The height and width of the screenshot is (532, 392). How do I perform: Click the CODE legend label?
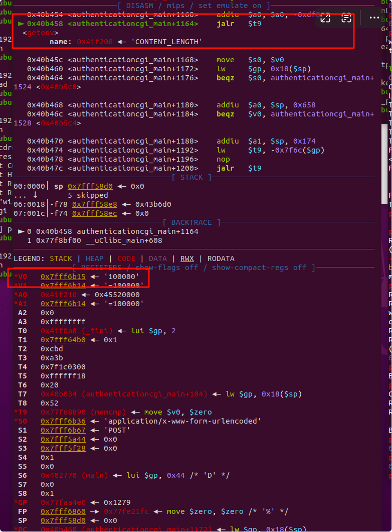click(126, 258)
